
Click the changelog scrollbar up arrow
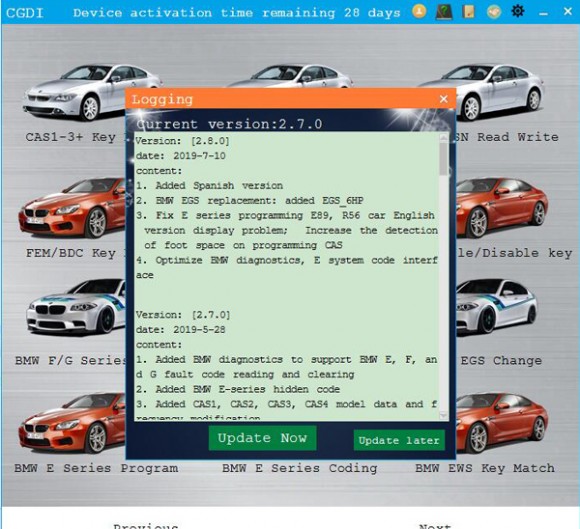click(x=444, y=137)
